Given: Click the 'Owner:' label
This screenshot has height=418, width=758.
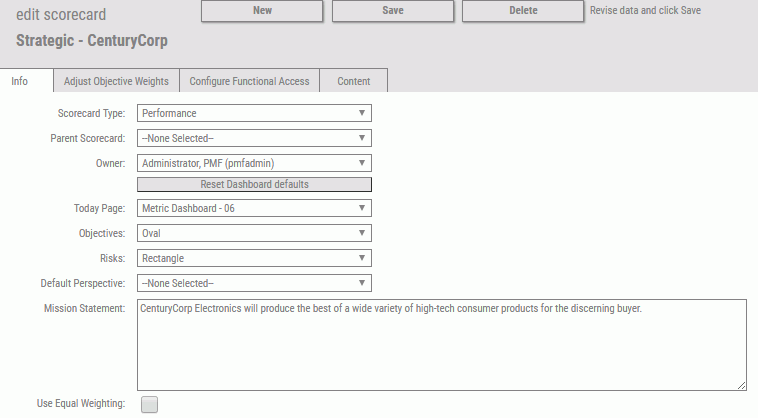Looking at the screenshot, I should (x=110, y=163).
